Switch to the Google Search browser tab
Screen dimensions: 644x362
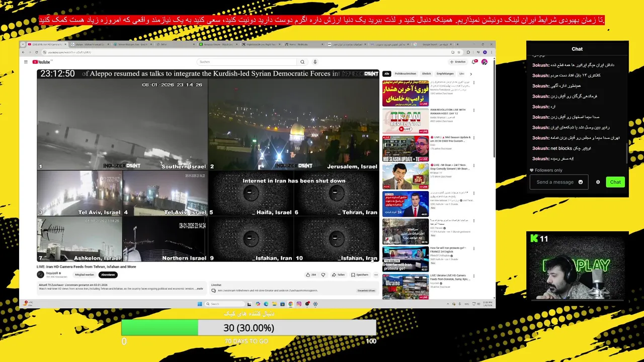[435, 44]
